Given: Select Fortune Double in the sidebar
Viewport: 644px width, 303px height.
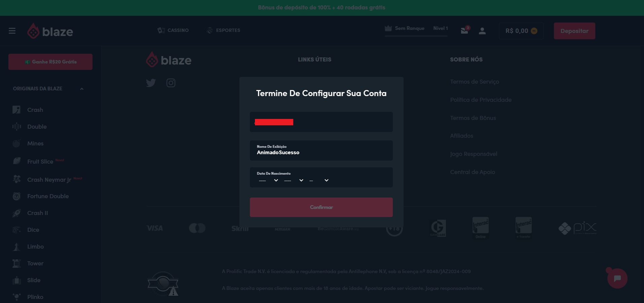Looking at the screenshot, I should [48, 196].
